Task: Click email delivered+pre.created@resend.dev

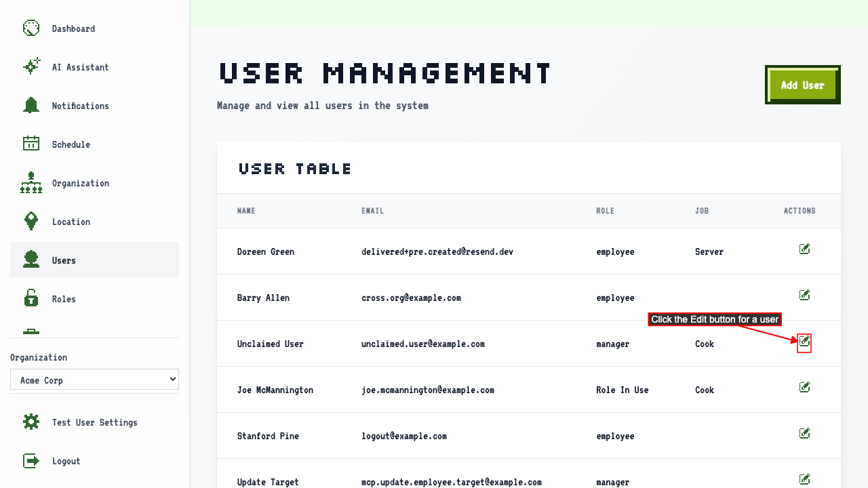Action: coord(437,251)
